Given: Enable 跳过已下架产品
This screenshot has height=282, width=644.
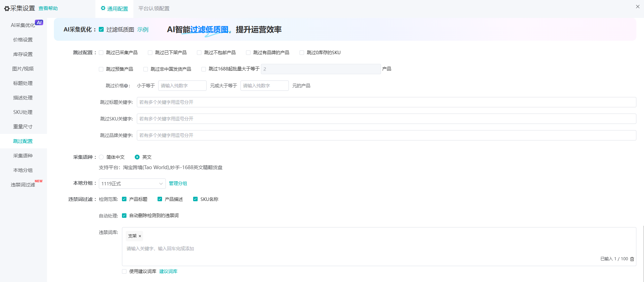Looking at the screenshot, I should click(150, 53).
